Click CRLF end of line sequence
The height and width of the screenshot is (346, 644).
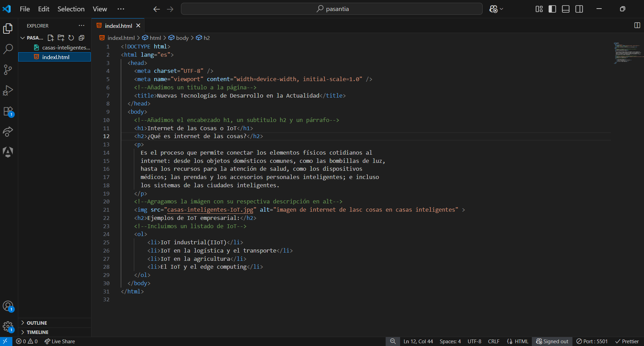[494, 341]
